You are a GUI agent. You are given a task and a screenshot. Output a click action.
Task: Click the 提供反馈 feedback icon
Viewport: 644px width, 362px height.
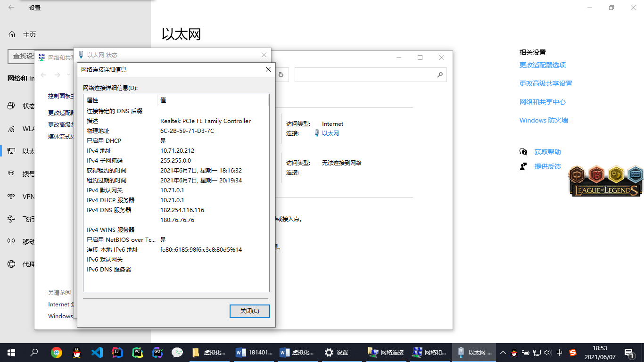(523, 166)
